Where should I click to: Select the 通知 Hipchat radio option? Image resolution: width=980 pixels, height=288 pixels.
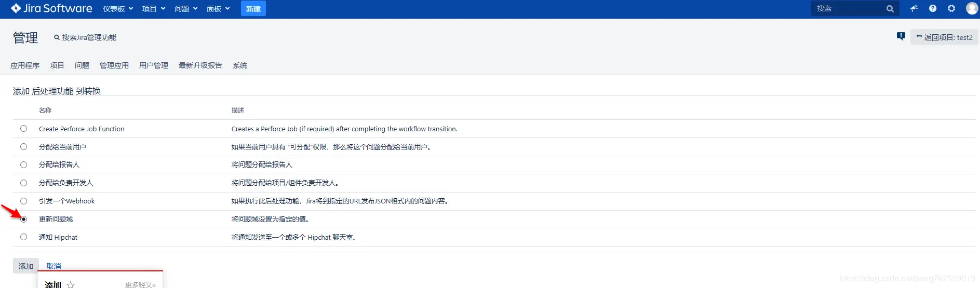23,237
